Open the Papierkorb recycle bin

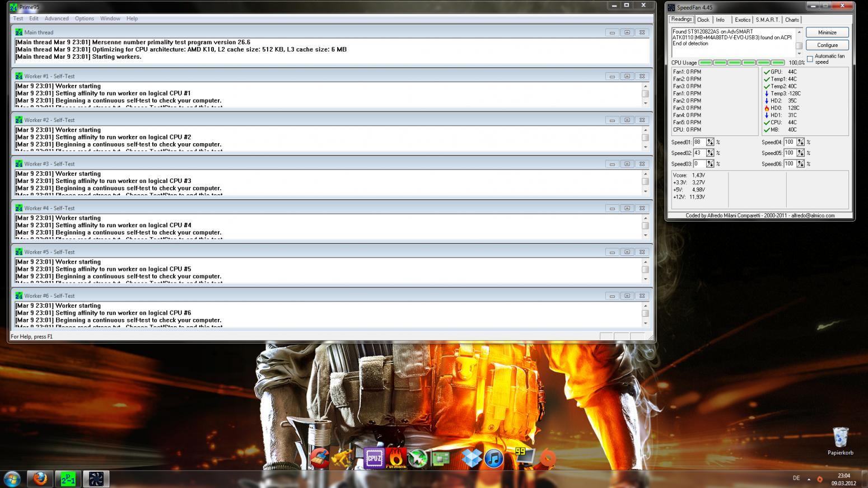(x=841, y=442)
